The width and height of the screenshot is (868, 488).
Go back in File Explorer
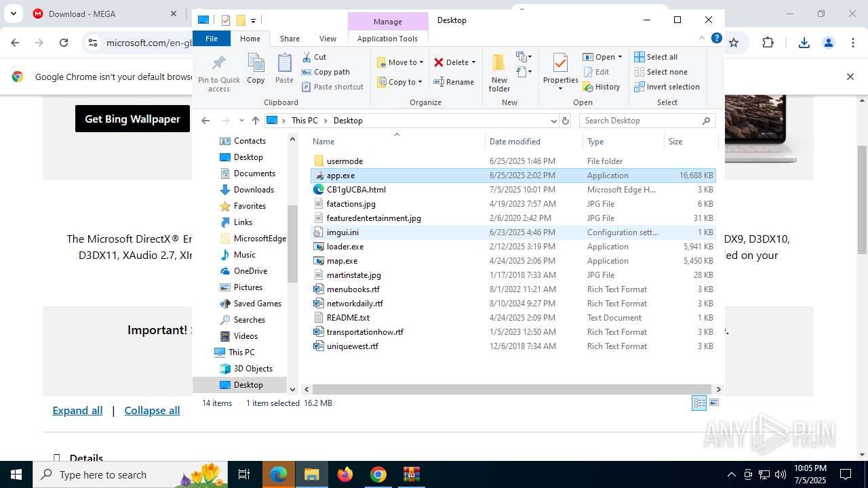(206, 121)
